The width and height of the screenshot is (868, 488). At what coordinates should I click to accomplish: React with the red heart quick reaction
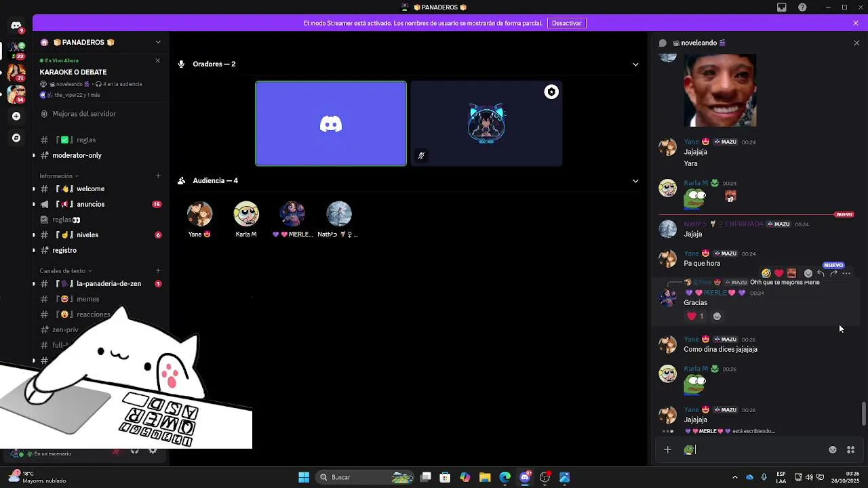click(778, 273)
